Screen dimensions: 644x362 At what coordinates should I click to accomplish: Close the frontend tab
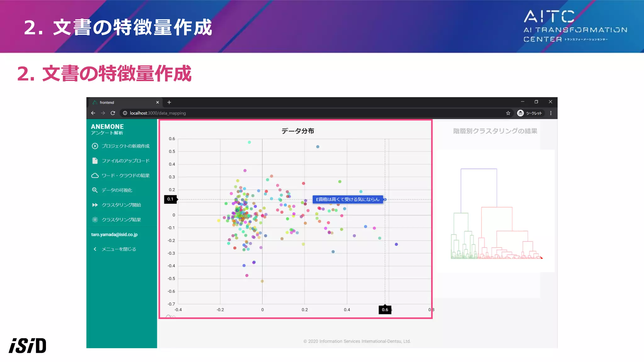(158, 102)
